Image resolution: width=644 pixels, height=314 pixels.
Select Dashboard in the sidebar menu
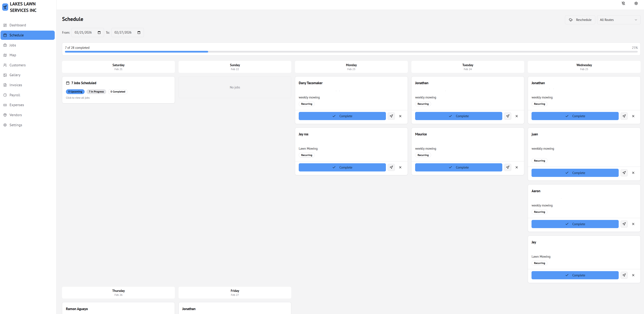click(x=18, y=25)
